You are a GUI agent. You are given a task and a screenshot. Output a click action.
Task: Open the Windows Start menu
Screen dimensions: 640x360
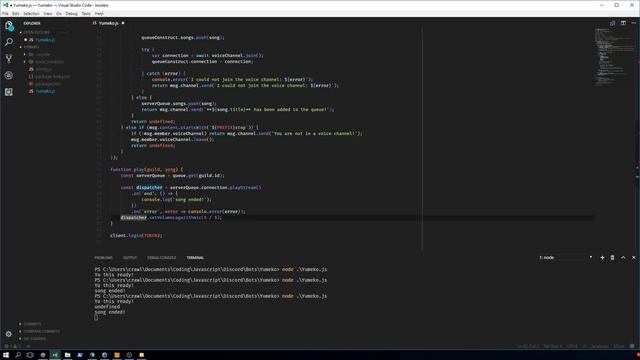coord(6,355)
